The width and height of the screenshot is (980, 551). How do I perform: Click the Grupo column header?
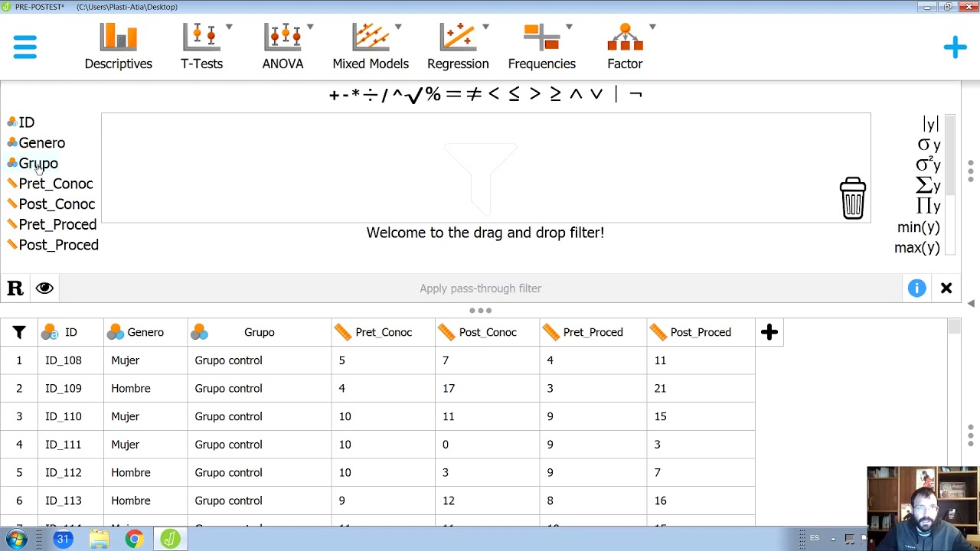coord(259,332)
